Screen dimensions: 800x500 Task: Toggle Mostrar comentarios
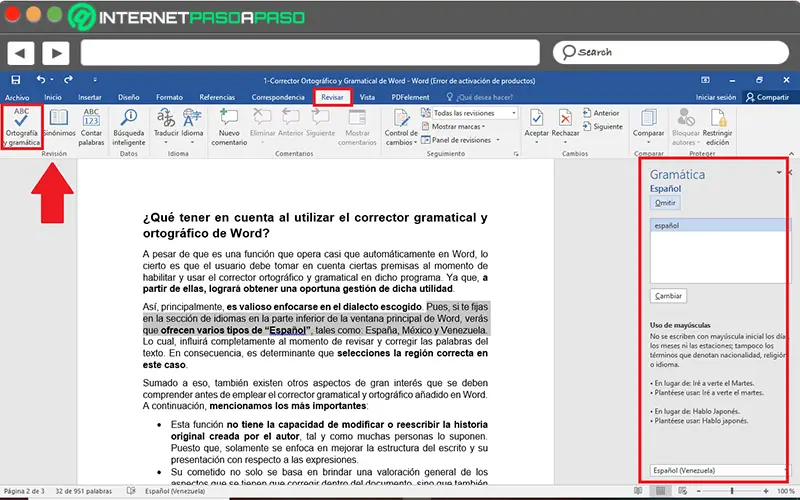pos(357,127)
